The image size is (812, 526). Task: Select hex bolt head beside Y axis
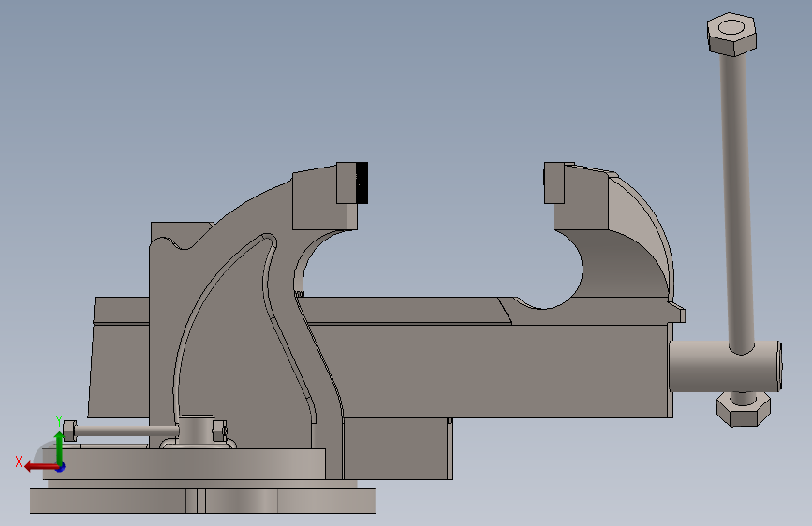pyautogui.click(x=69, y=431)
